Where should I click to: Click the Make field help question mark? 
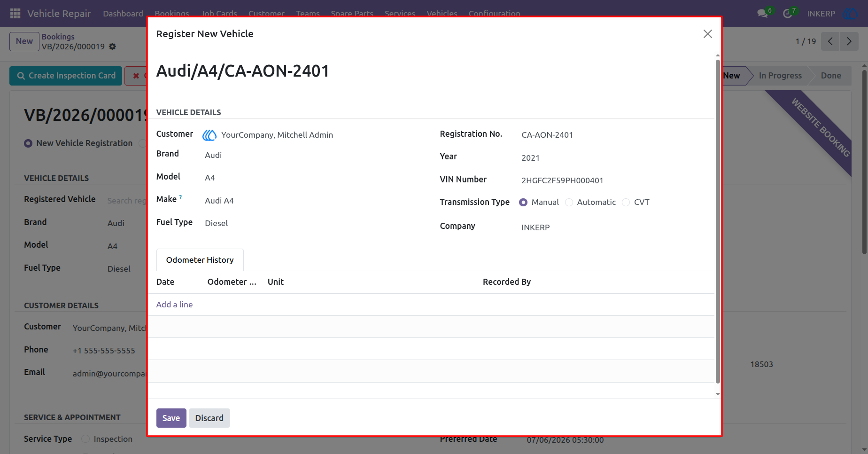pos(180,197)
